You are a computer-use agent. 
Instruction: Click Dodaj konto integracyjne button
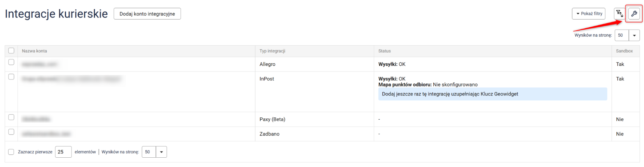tap(147, 14)
